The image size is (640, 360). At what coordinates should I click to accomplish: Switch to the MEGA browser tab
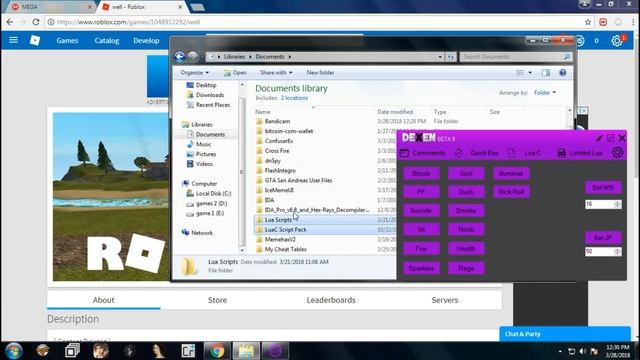(x=50, y=7)
